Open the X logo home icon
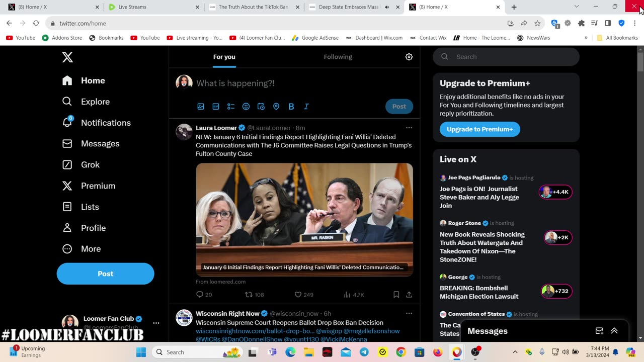 pos(67,57)
